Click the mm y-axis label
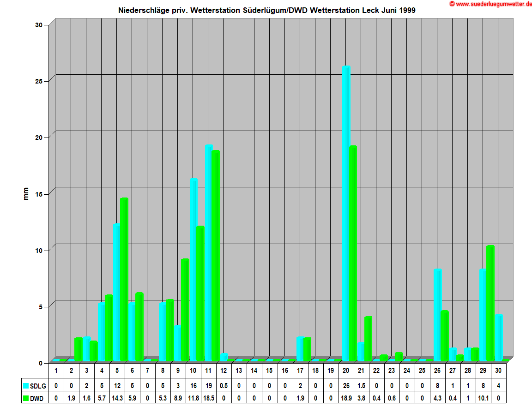The height and width of the screenshot is (407, 532). [26, 193]
